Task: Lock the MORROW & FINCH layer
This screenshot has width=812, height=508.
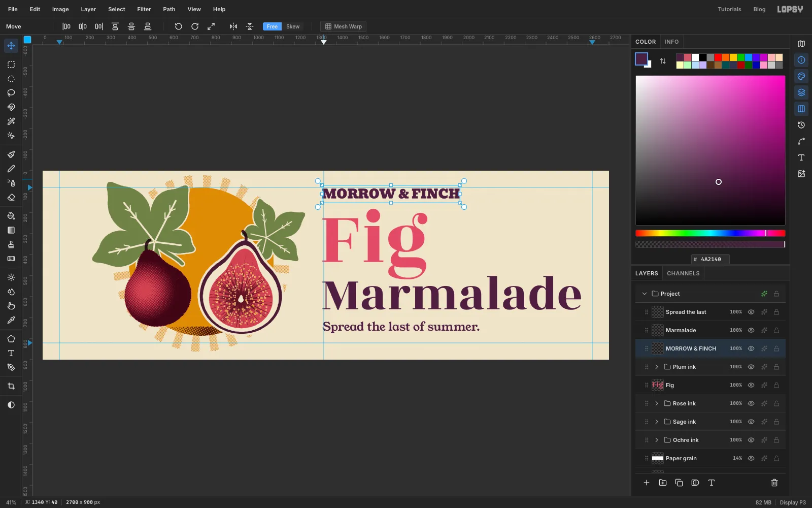Action: click(x=776, y=348)
